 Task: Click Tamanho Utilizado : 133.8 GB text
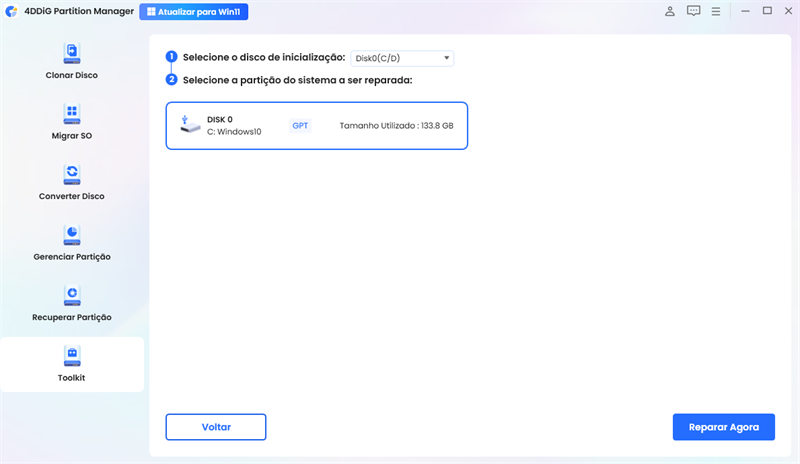coord(396,126)
